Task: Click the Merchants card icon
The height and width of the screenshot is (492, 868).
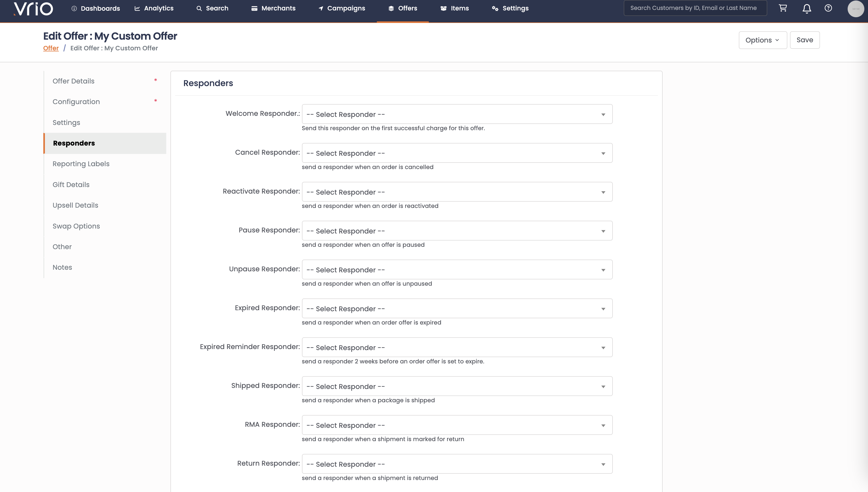Action: point(254,8)
